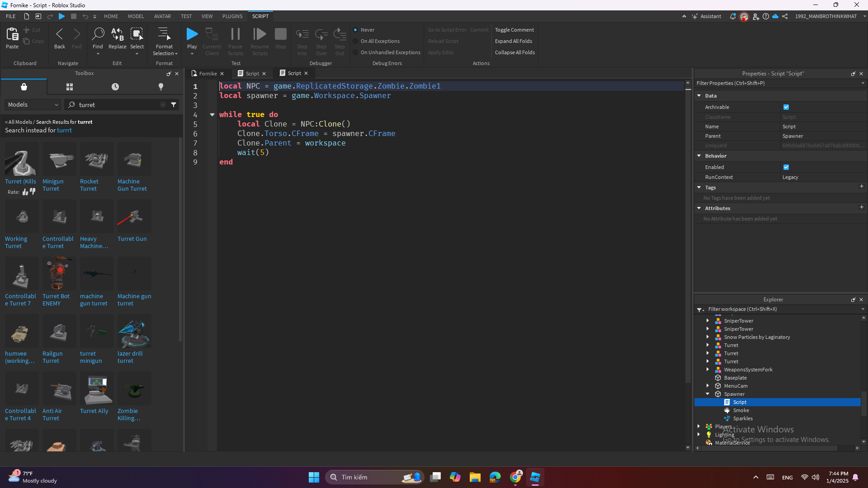Collapse the Spawner tree node
This screenshot has height=488, width=868.
[708, 394]
